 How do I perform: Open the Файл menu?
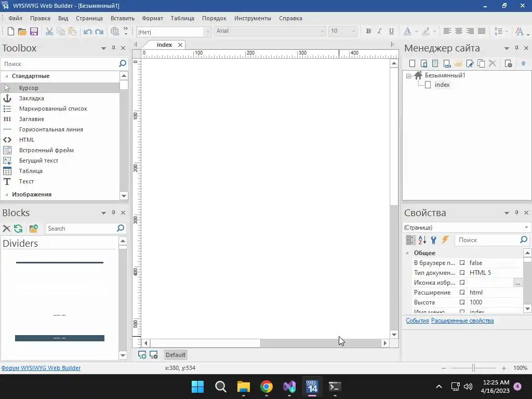15,18
